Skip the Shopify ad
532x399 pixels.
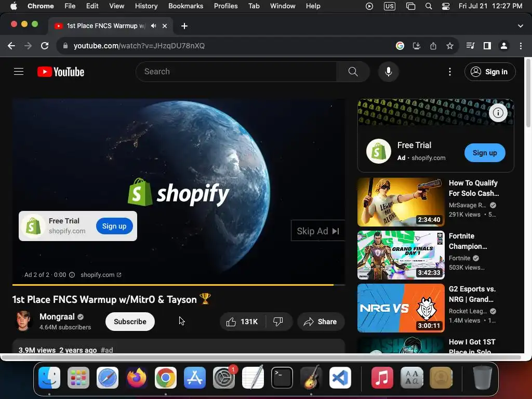click(x=318, y=231)
